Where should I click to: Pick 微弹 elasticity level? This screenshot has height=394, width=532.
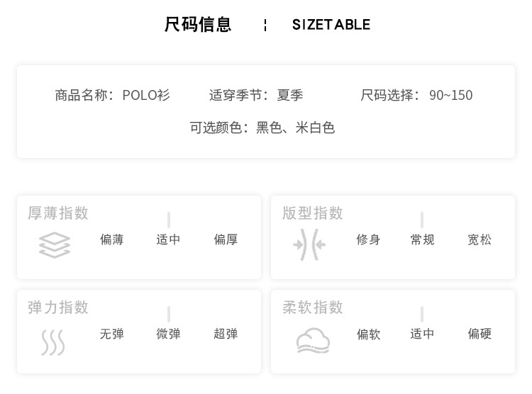click(x=168, y=334)
